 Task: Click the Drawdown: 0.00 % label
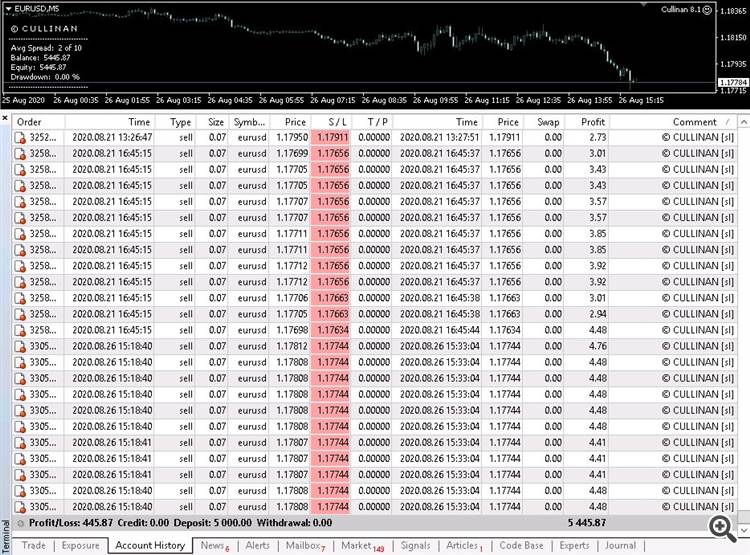45,77
